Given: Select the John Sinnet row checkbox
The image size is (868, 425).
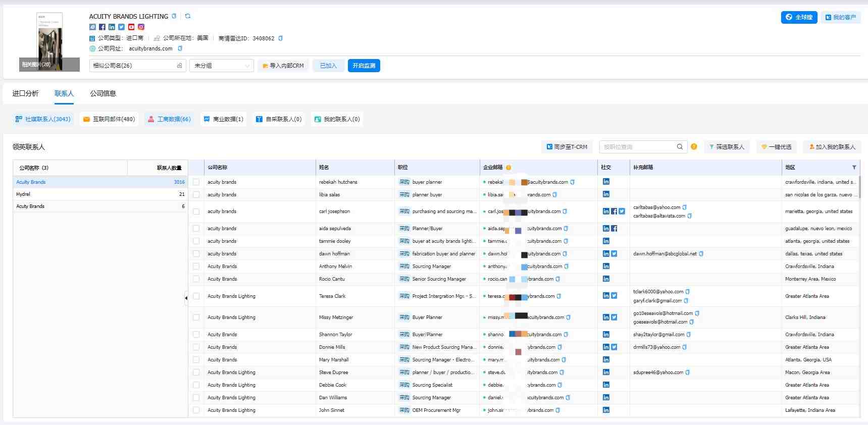Looking at the screenshot, I should pos(196,410).
